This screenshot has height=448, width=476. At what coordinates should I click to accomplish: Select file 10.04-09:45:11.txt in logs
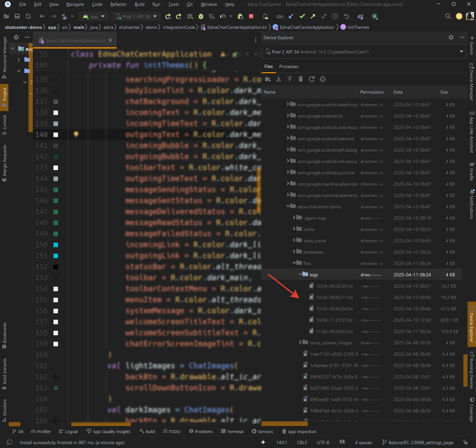click(334, 297)
